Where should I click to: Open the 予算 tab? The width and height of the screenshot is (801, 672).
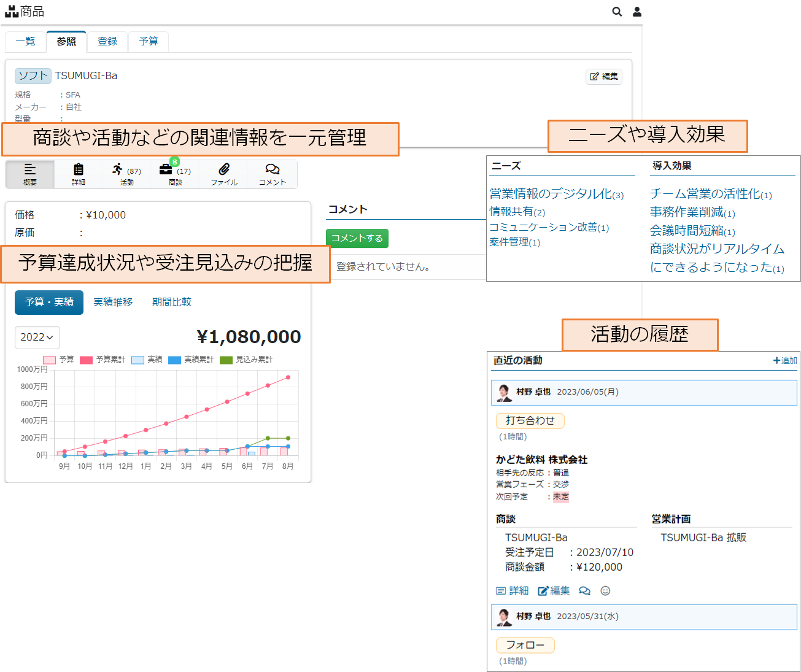pos(149,41)
